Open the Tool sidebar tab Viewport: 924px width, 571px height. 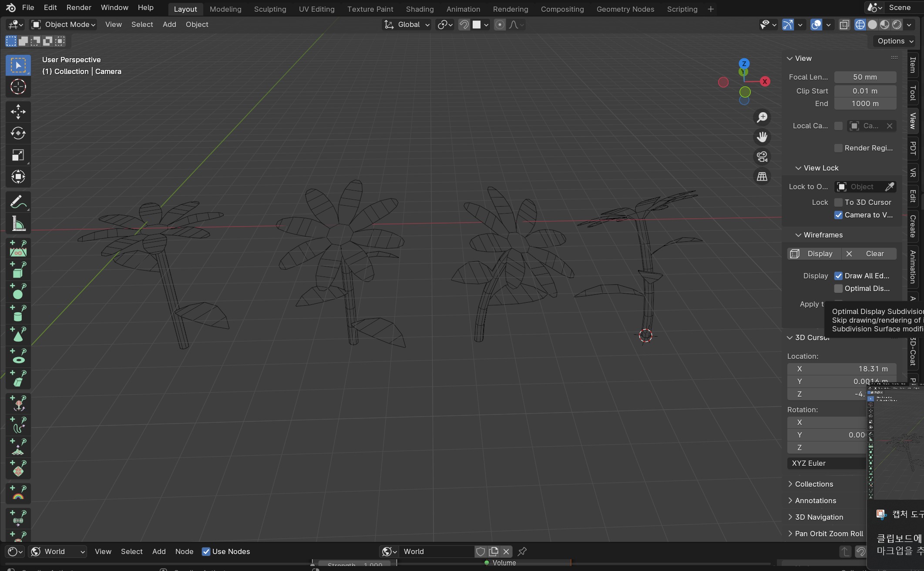pos(913,93)
